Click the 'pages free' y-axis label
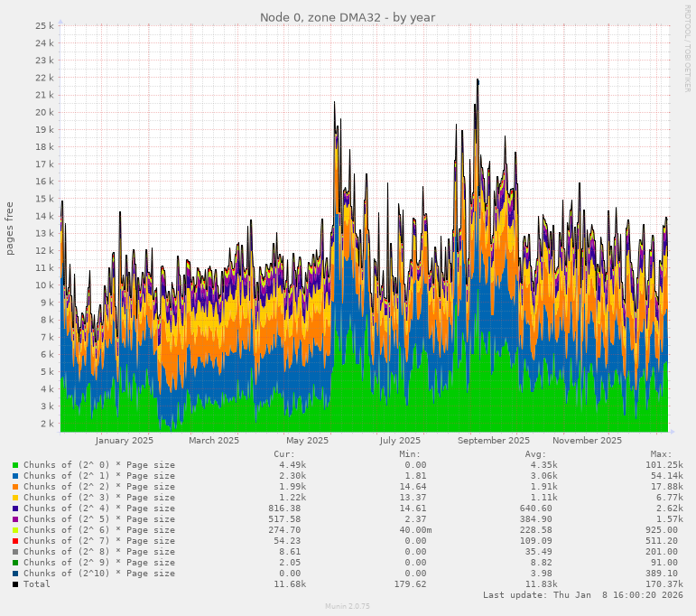The height and width of the screenshot is (616, 696). 9,229
